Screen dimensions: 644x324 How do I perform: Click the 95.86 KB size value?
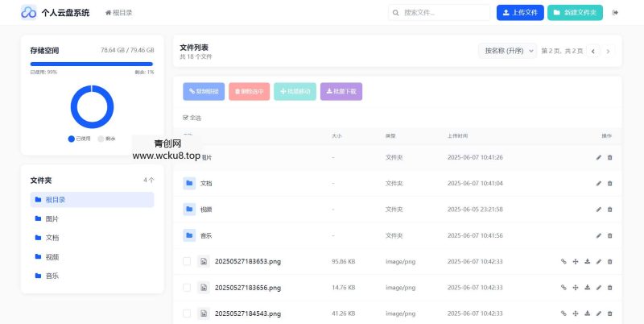(x=344, y=261)
